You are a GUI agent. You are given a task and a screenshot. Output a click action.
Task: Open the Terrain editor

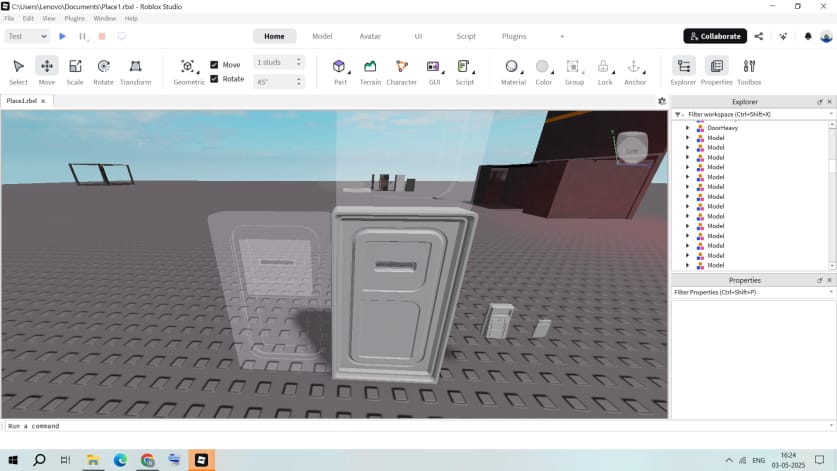pyautogui.click(x=370, y=71)
